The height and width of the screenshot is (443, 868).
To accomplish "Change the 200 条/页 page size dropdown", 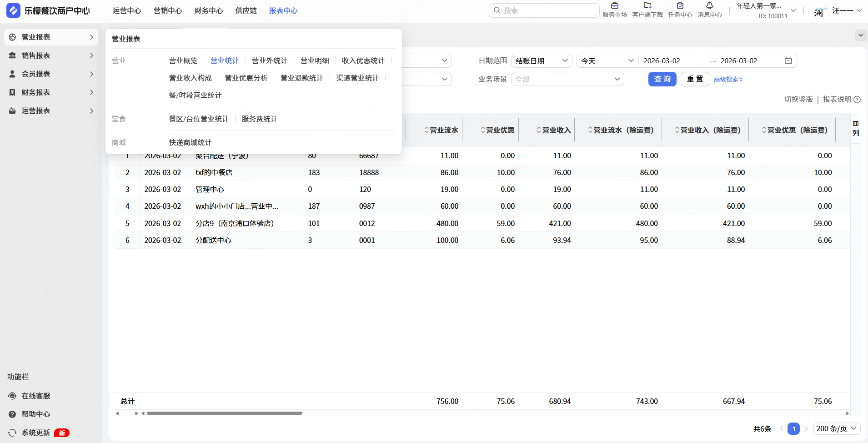I will tap(836, 428).
